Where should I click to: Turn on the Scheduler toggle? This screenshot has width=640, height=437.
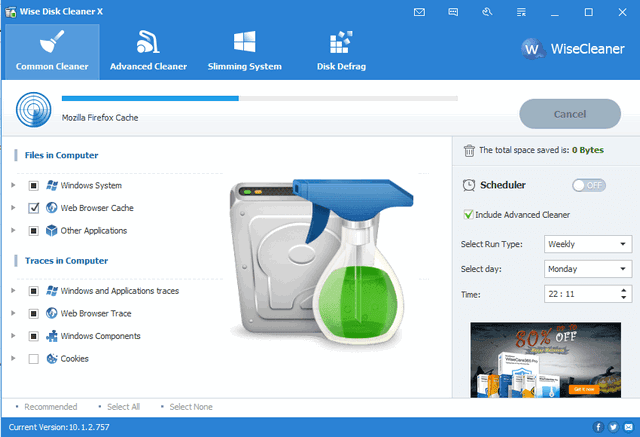589,185
